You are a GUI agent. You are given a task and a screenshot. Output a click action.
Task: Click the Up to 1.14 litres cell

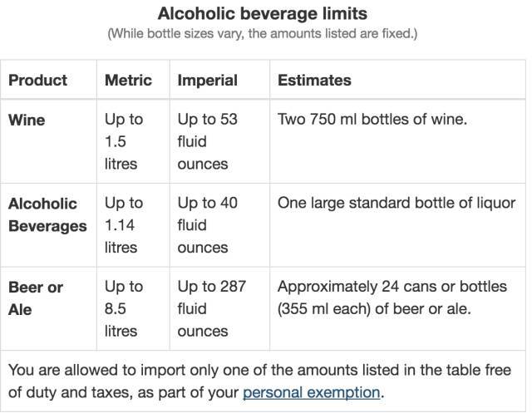tap(124, 225)
